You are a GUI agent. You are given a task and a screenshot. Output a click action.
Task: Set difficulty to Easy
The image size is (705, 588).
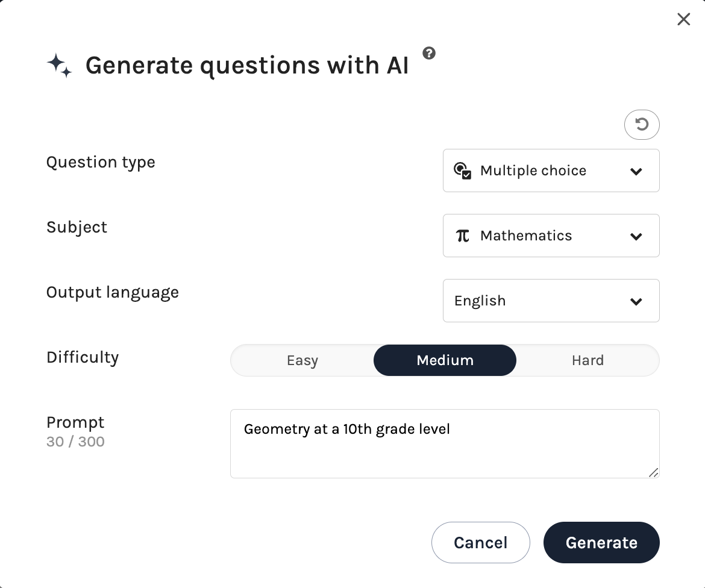click(302, 360)
